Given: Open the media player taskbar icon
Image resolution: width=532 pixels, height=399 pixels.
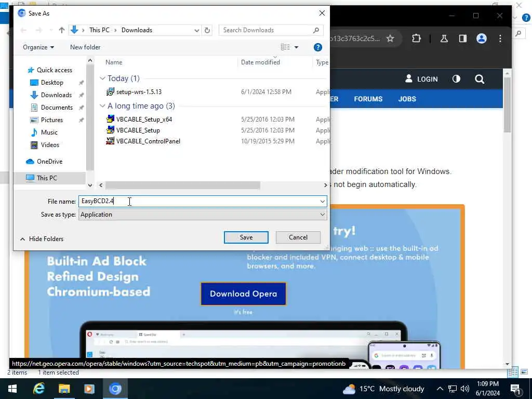Looking at the screenshot, I should 89,389.
